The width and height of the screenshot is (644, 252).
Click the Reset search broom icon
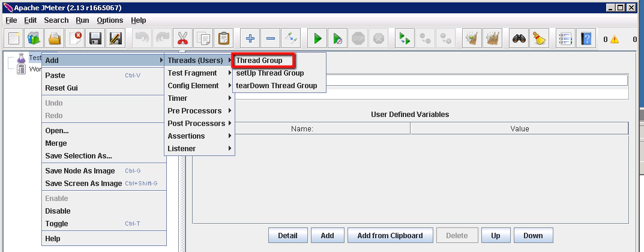tap(540, 38)
